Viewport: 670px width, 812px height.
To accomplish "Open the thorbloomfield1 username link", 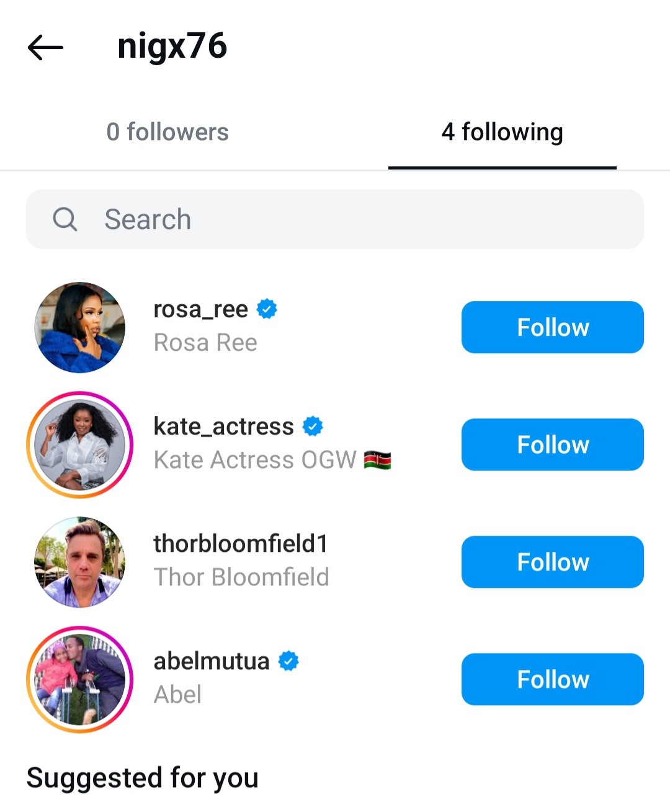I will (x=240, y=544).
